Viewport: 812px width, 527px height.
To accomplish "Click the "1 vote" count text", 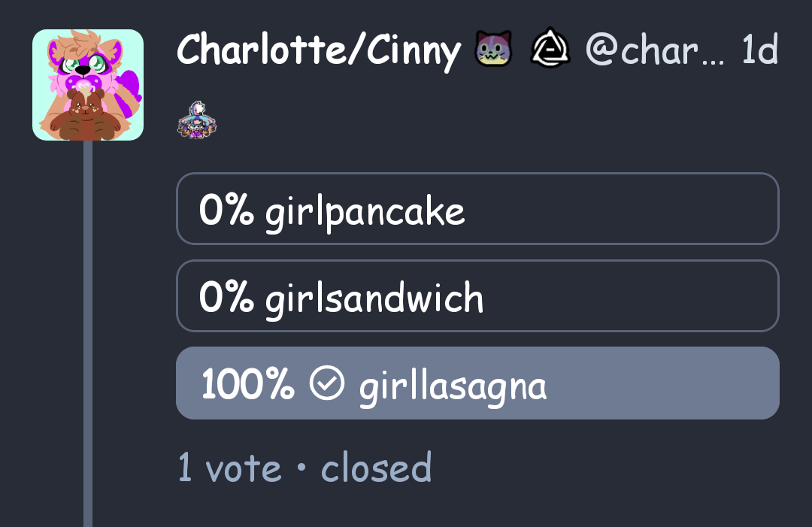I will [229, 468].
